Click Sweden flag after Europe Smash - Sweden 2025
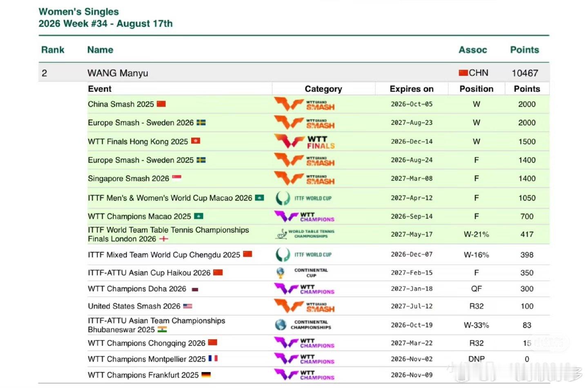The height and width of the screenshot is (388, 588). pos(201,160)
